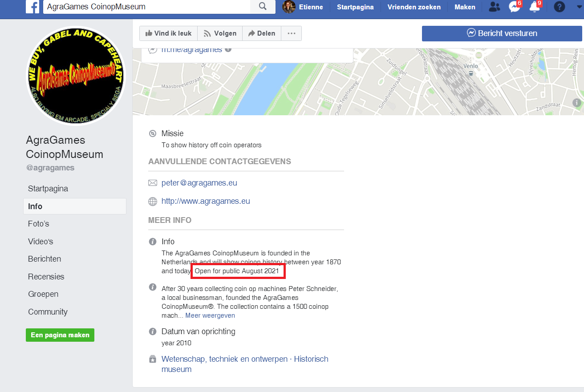This screenshot has width=584, height=392.
Task: Click the @agragames username
Action: (x=50, y=168)
